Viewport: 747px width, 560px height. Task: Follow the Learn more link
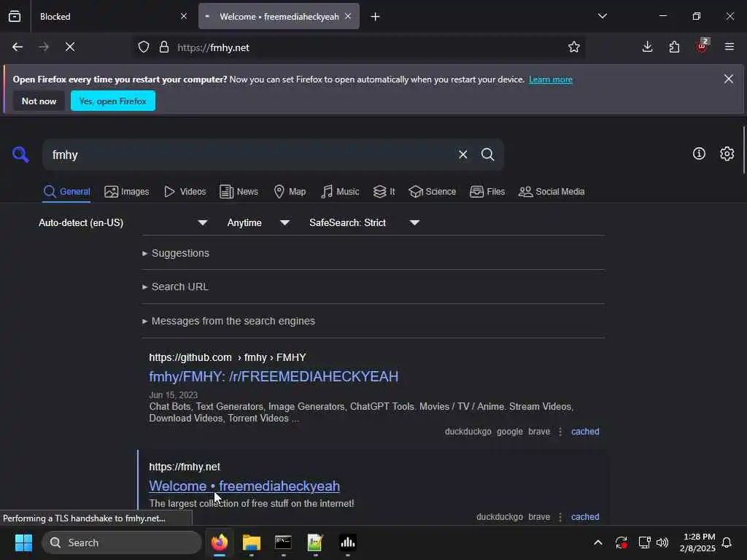pos(550,79)
